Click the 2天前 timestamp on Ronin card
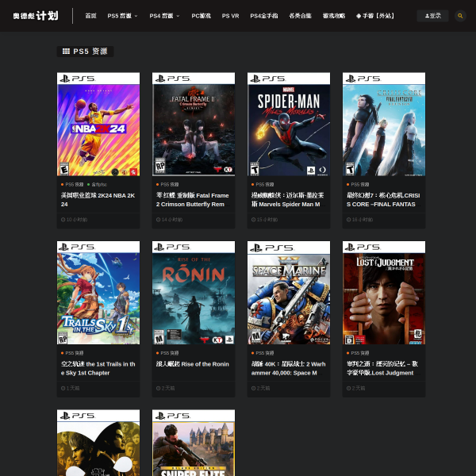This screenshot has height=476, width=476. (166, 388)
